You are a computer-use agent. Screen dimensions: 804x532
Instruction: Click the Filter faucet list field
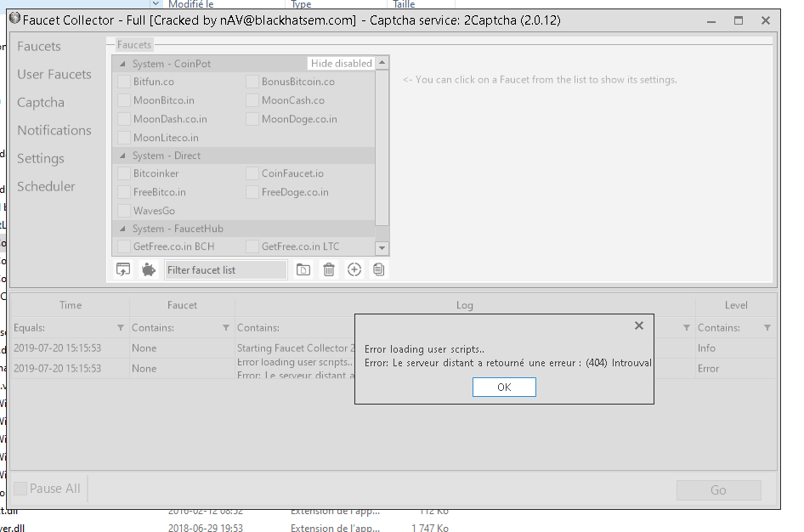pyautogui.click(x=225, y=270)
